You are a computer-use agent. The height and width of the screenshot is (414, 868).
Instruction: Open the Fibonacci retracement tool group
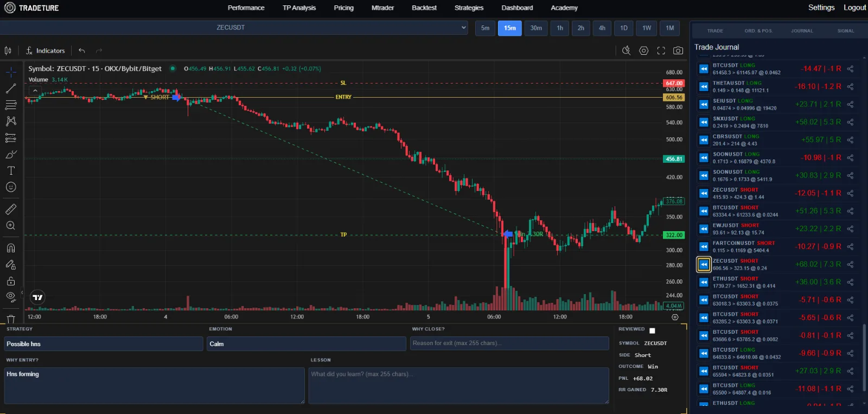point(11,105)
